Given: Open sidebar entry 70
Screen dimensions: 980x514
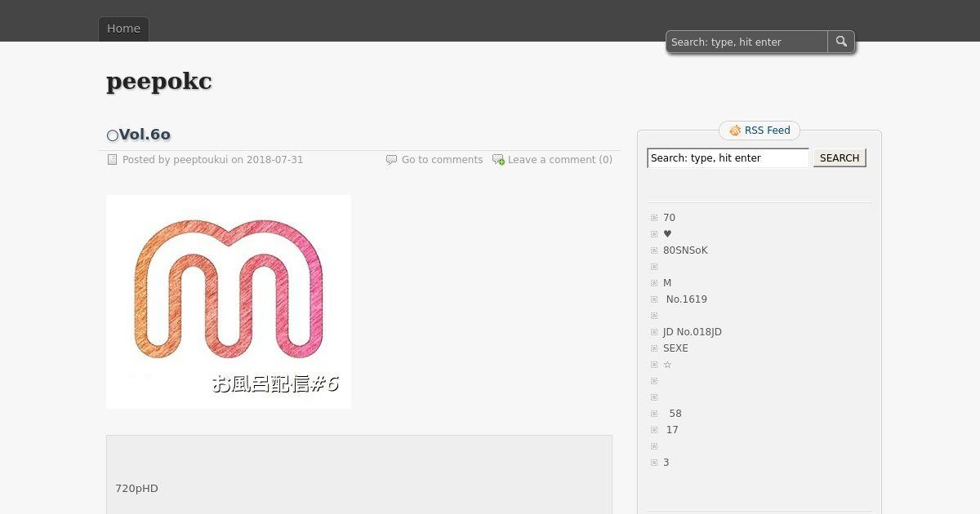Looking at the screenshot, I should [x=669, y=218].
